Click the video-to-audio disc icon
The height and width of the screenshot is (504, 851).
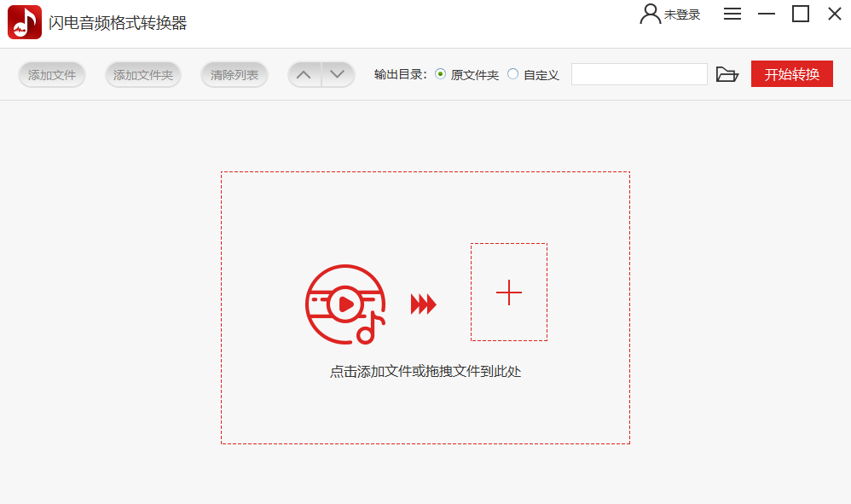tap(345, 304)
